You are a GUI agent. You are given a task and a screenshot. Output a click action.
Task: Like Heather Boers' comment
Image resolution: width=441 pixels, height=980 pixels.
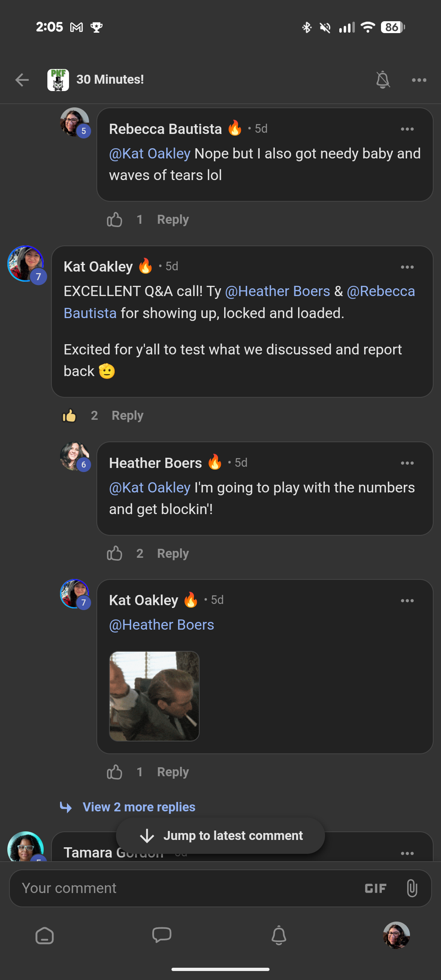(115, 554)
